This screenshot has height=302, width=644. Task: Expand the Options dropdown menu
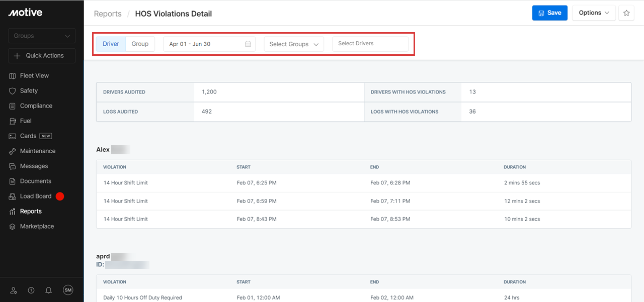(x=594, y=13)
